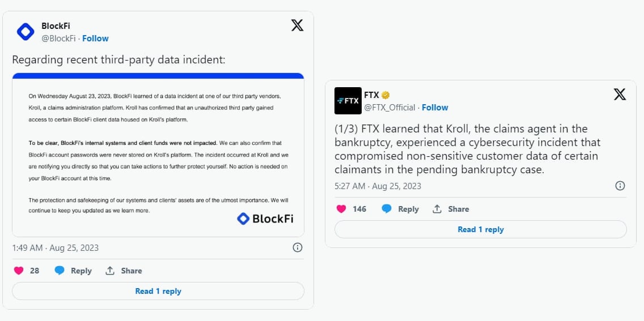Open X logo on BlockFi tweet
The height and width of the screenshot is (321, 644).
click(x=297, y=25)
